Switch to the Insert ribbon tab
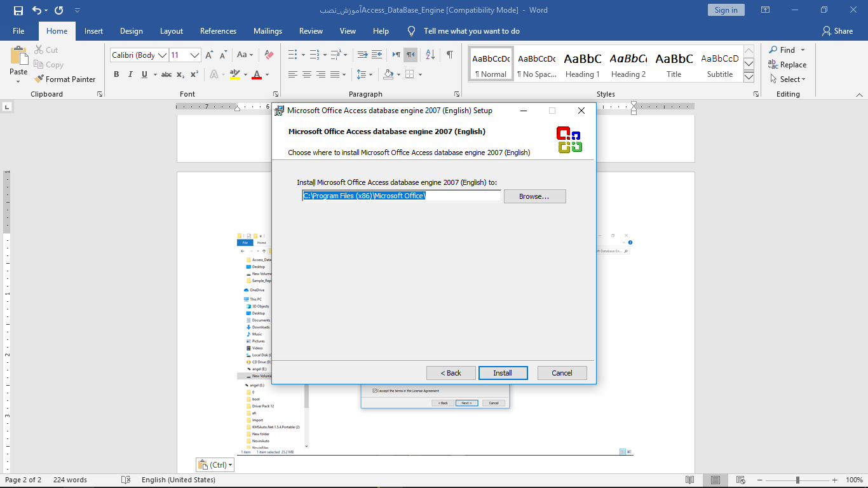The image size is (868, 488). (93, 30)
